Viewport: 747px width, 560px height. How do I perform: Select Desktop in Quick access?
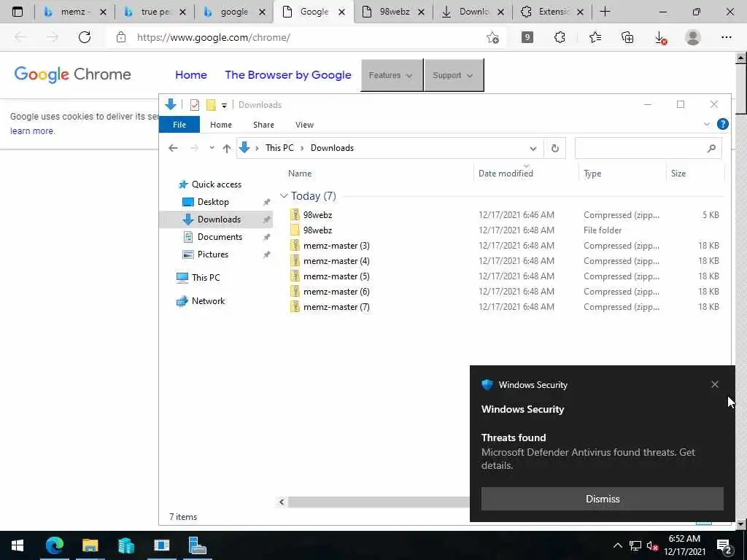pos(212,202)
